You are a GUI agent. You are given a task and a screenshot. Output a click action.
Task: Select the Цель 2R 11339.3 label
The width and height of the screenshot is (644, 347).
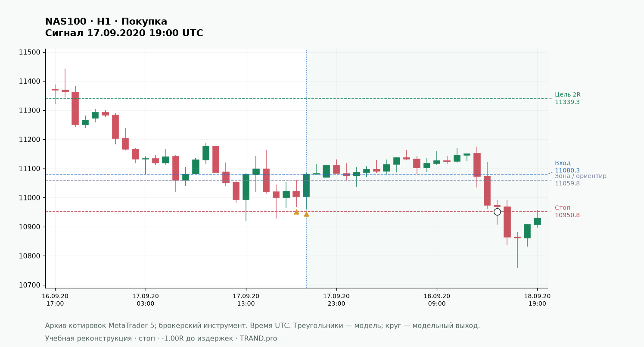point(567,98)
